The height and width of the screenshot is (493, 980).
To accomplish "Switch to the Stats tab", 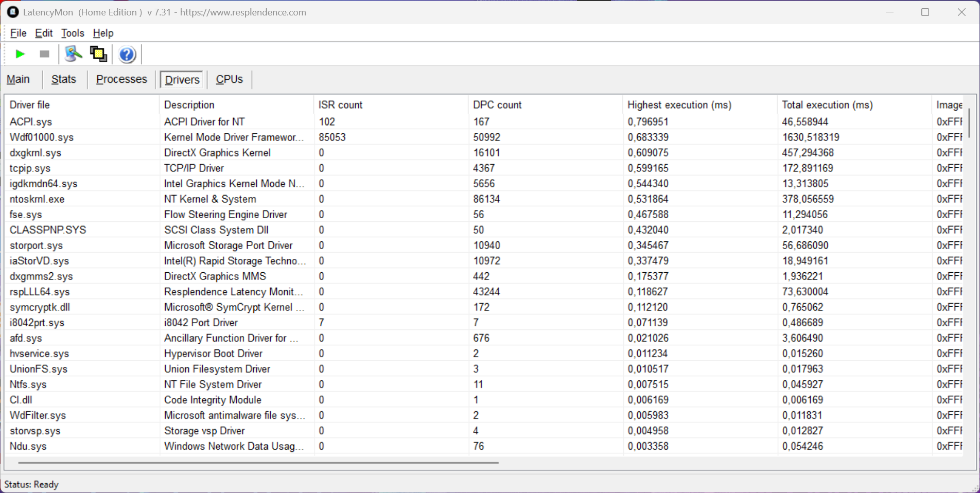I will pos(64,79).
